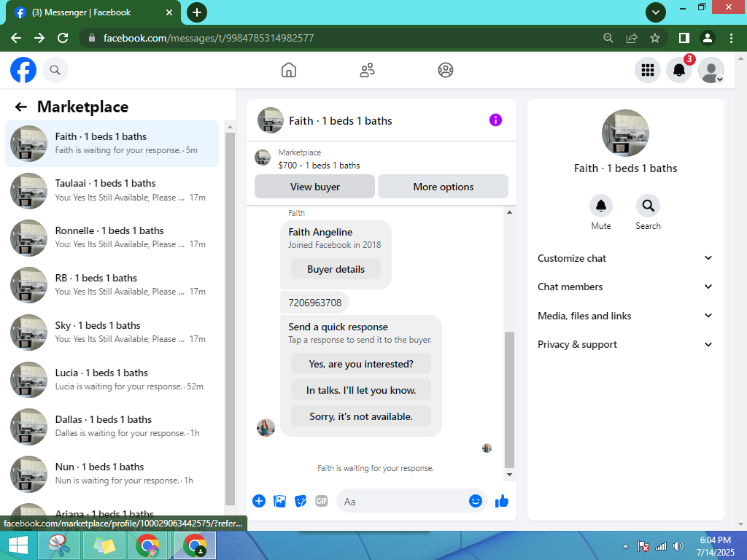The height and width of the screenshot is (560, 747).
Task: Open the Chrome profile icon
Action: pos(708,38)
